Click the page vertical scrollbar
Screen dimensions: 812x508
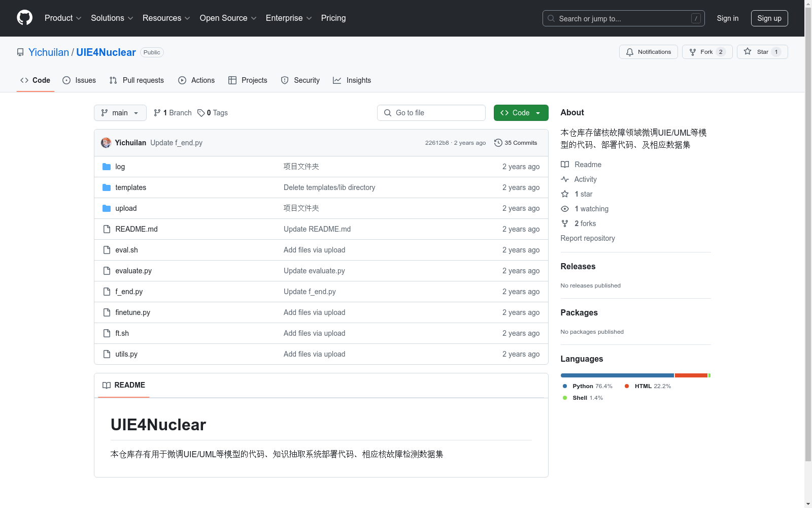pyautogui.click(x=808, y=234)
